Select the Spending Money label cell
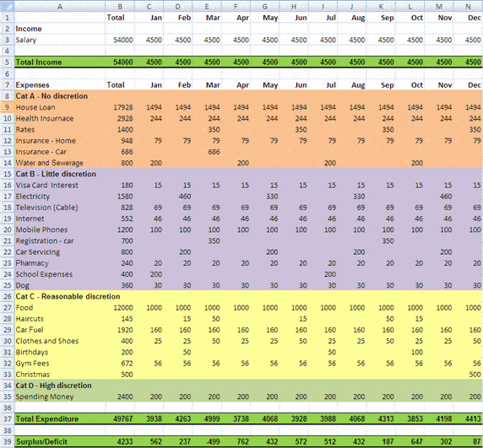 (x=60, y=397)
